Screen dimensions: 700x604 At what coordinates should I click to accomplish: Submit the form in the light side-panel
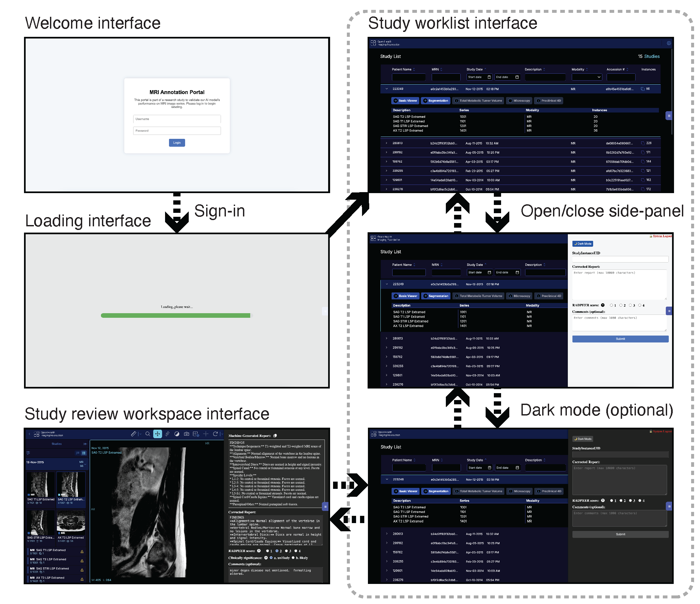pos(620,339)
